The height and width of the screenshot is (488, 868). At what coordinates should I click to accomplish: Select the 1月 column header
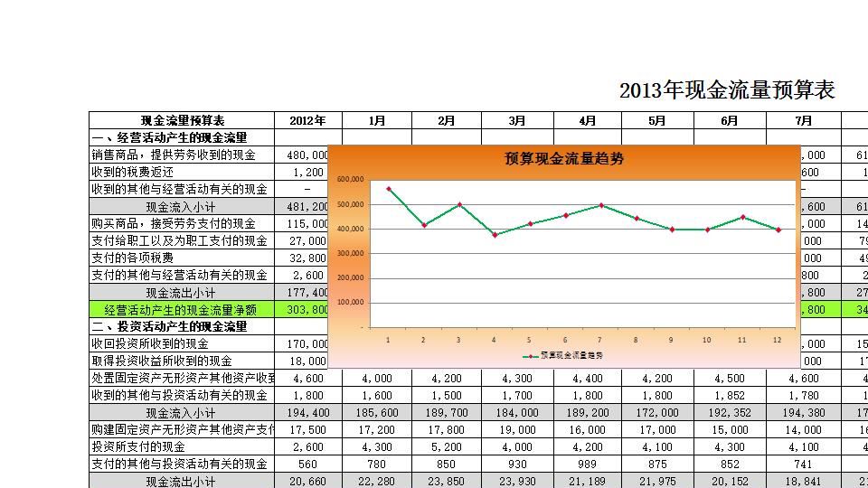377,120
